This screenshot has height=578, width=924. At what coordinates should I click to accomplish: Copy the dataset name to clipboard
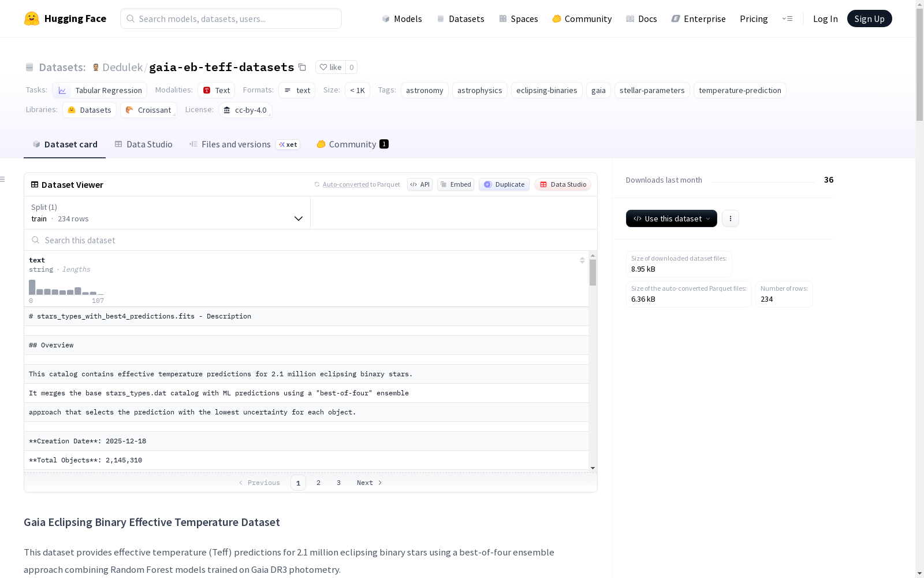[x=302, y=67]
